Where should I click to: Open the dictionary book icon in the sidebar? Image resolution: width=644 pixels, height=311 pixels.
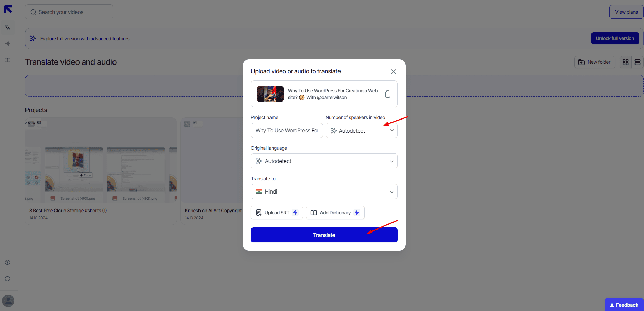[7, 60]
